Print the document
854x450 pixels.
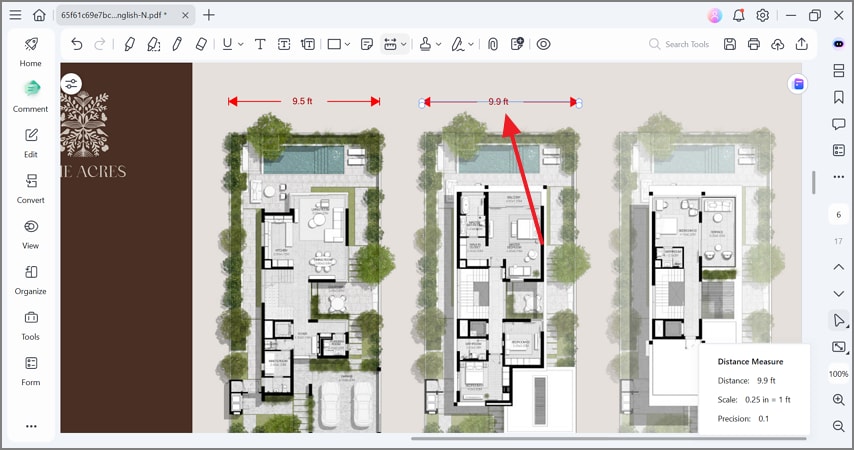click(x=754, y=44)
